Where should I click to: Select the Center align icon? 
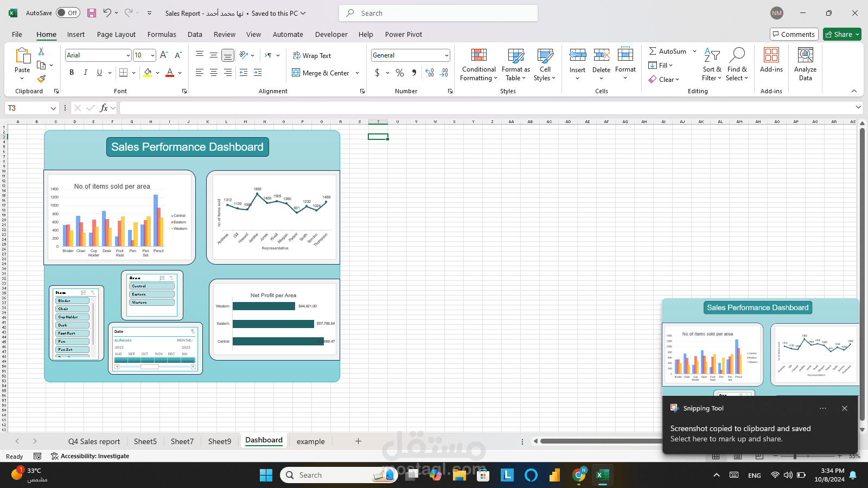coord(214,73)
